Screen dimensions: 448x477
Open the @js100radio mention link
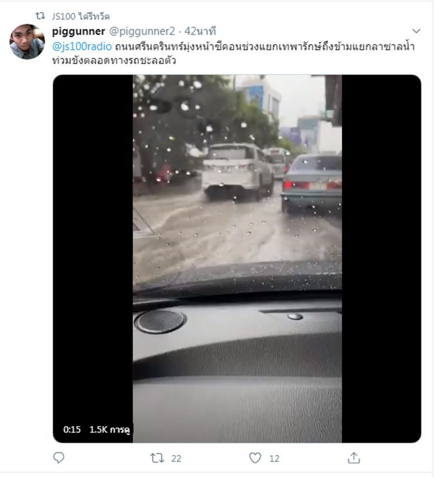82,46
